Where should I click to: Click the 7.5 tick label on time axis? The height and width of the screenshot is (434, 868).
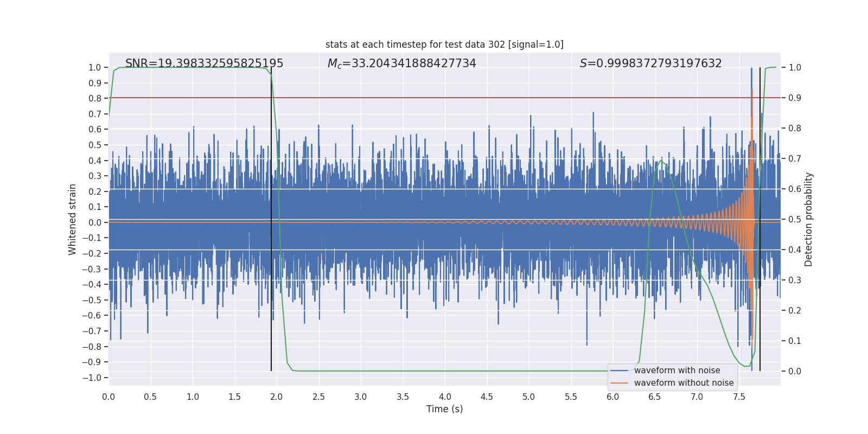point(739,397)
